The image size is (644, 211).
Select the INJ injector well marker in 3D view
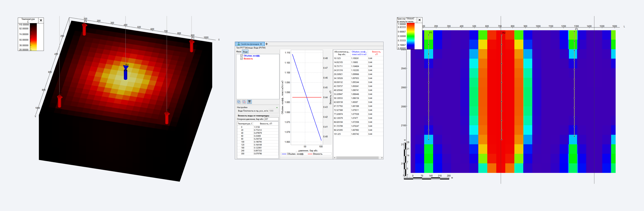click(x=126, y=73)
